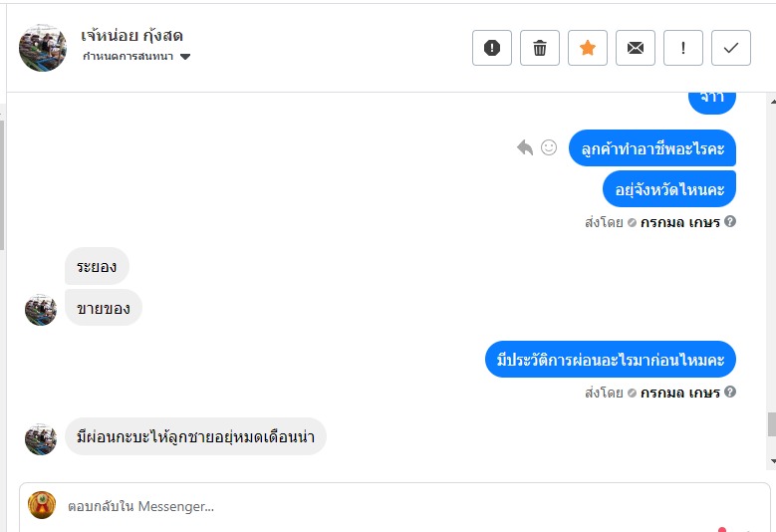
Task: Click customer avatar beside ขายของ message
Action: tap(41, 310)
